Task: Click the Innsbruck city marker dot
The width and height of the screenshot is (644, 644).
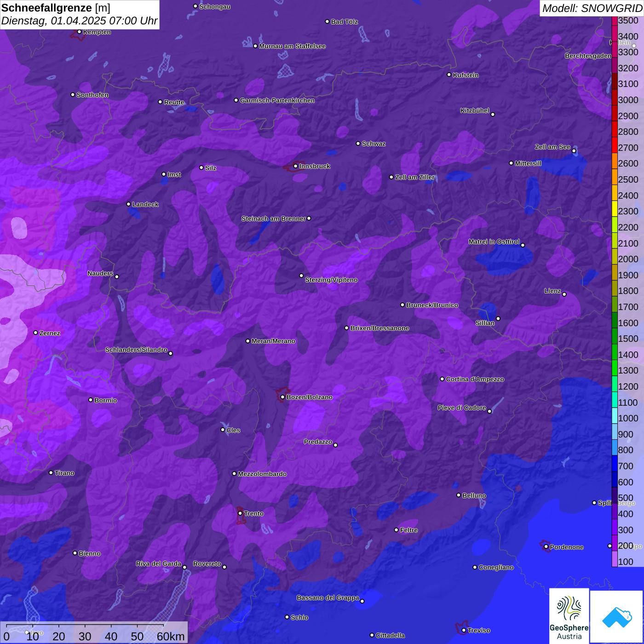Action: click(296, 166)
